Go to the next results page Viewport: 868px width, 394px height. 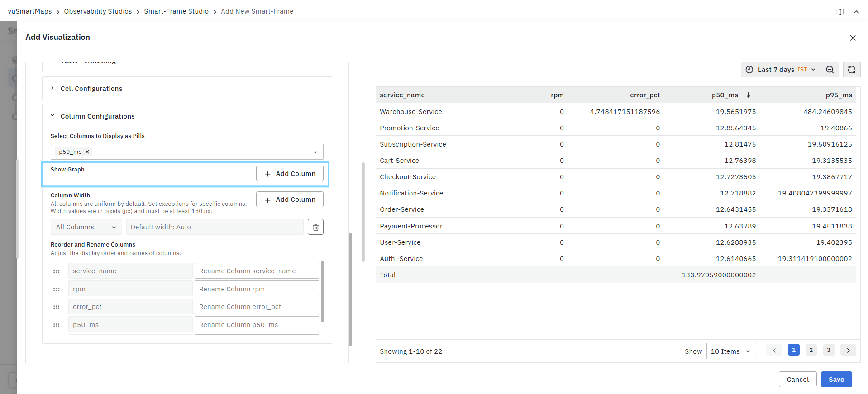[848, 350]
